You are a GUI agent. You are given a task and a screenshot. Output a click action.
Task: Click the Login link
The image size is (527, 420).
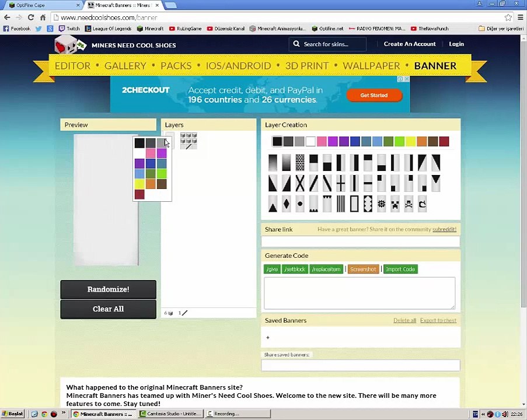pyautogui.click(x=456, y=44)
